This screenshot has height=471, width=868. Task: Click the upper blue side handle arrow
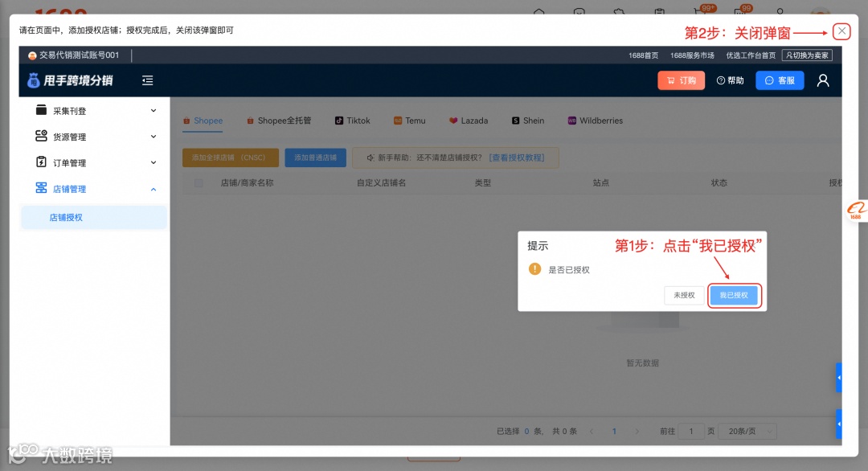click(x=838, y=378)
